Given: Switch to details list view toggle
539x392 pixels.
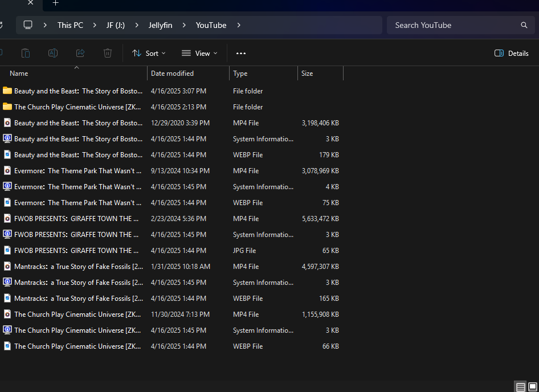Looking at the screenshot, I should click(520, 387).
